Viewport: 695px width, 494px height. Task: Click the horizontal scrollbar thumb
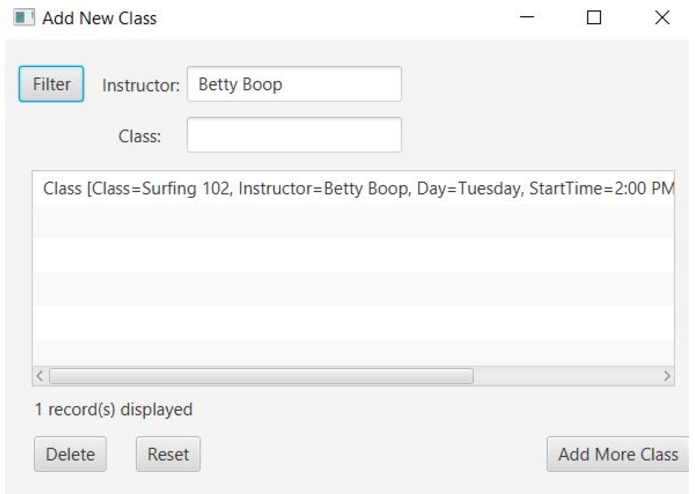coord(260,376)
